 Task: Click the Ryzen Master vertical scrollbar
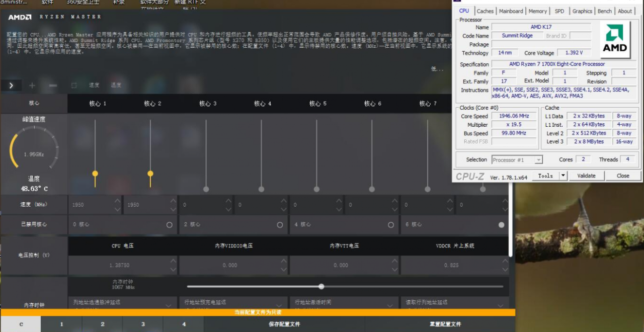pyautogui.click(x=512, y=219)
